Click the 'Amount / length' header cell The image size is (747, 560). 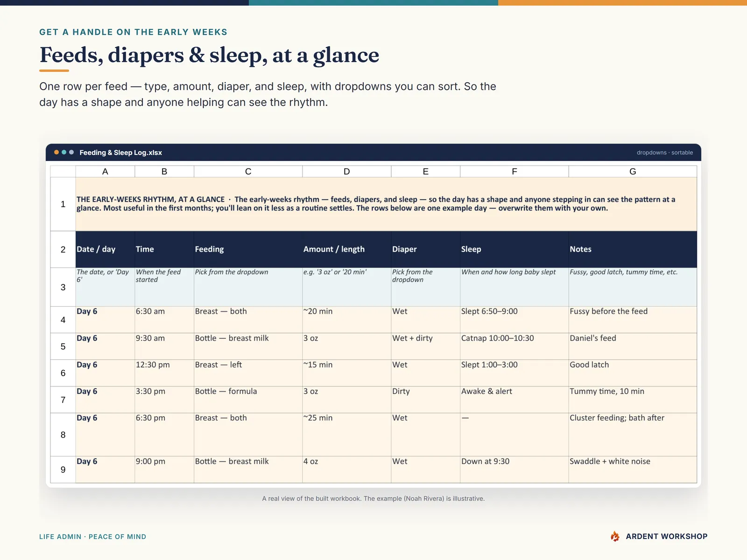347,249
